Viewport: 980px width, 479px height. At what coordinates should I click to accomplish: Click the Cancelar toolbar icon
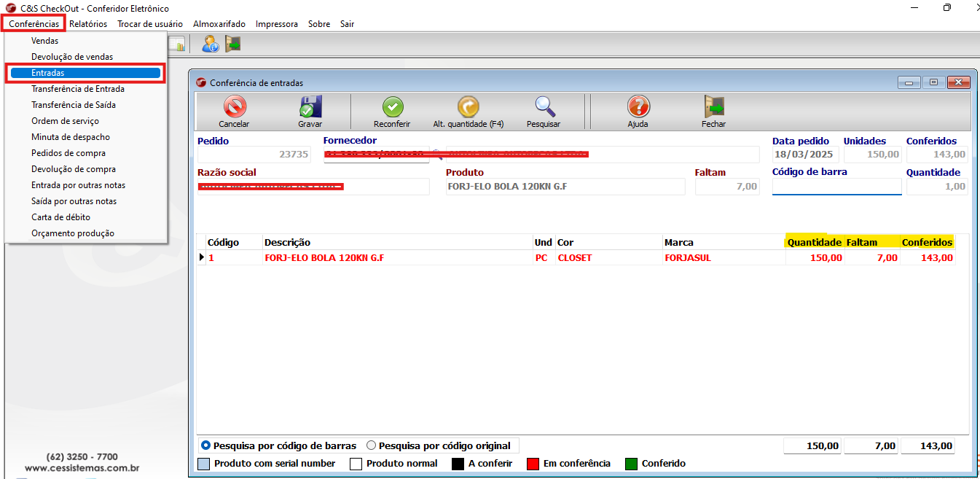[234, 108]
